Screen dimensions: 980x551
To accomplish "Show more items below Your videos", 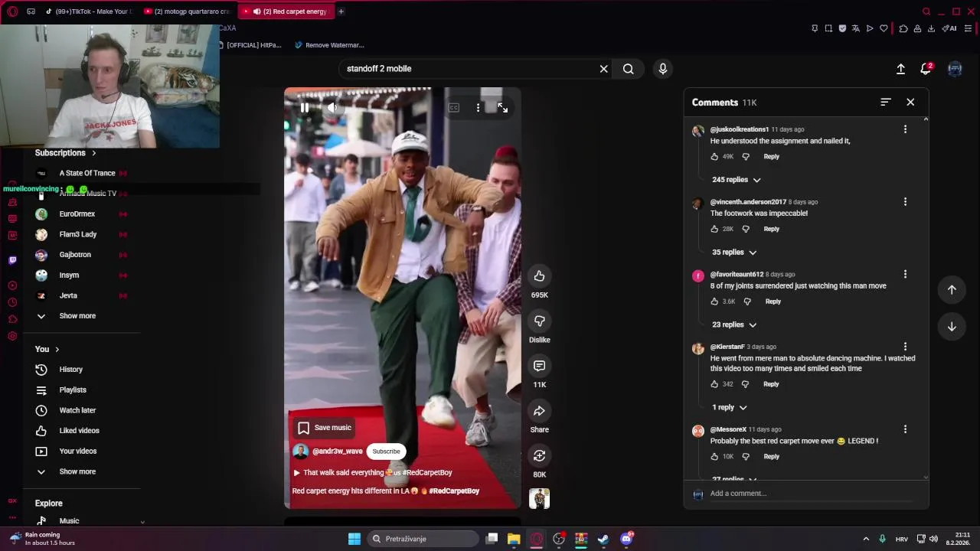I will [x=77, y=471].
